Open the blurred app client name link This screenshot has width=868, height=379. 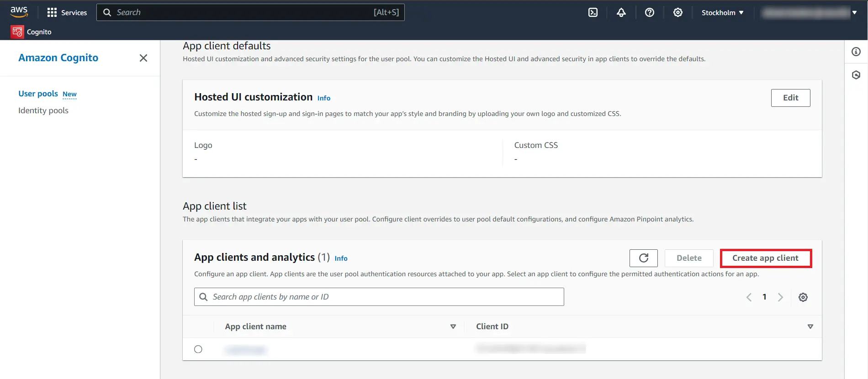[246, 350]
